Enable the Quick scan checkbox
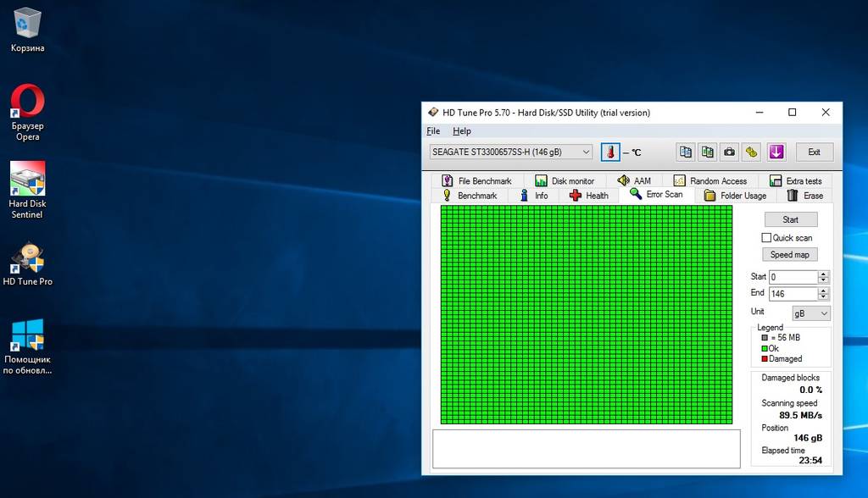868x498 pixels. tap(766, 238)
